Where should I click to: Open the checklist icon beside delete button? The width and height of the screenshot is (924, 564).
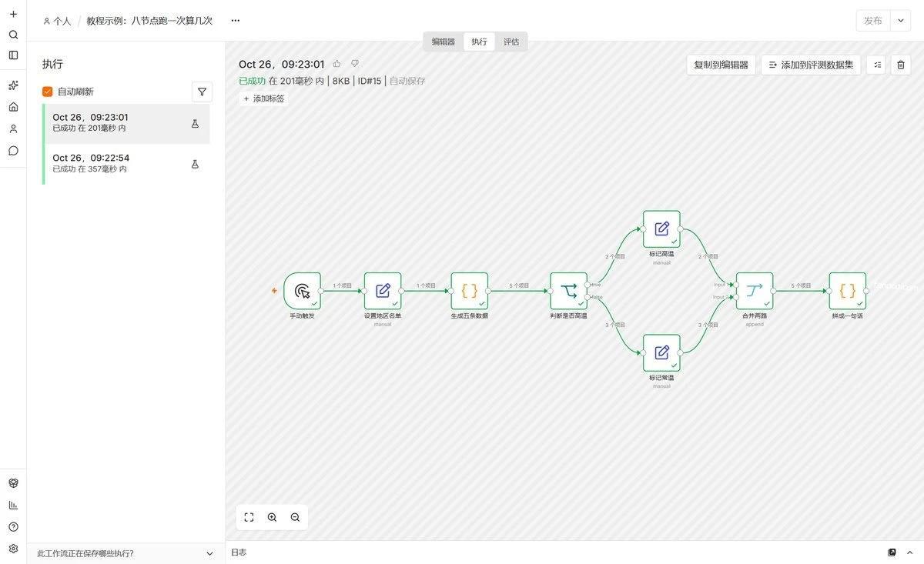[x=877, y=65]
